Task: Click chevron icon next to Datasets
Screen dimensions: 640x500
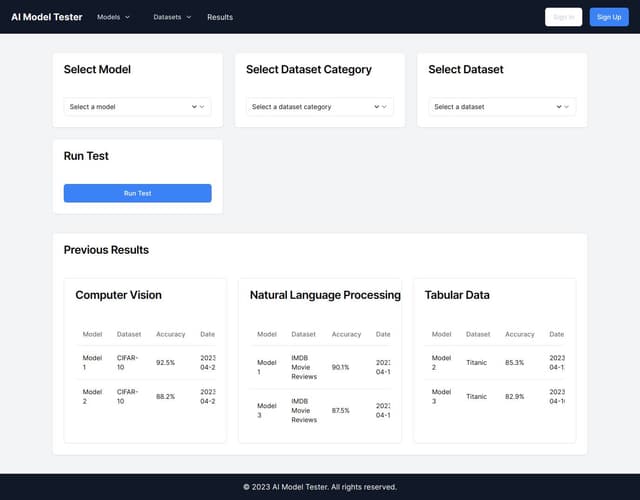Action: (x=189, y=17)
